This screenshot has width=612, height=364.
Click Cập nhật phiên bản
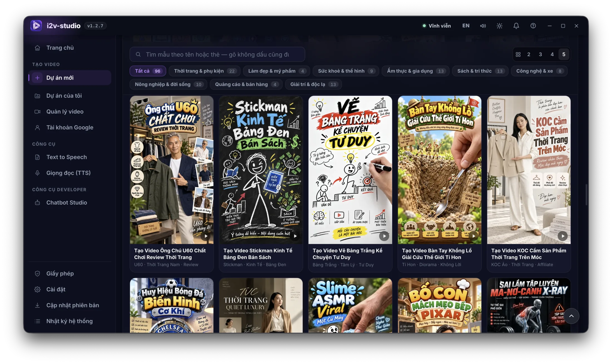70,305
